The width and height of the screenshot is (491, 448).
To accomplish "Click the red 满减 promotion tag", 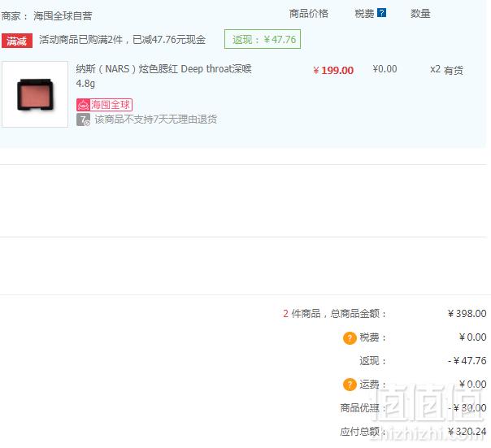I will pyautogui.click(x=17, y=41).
